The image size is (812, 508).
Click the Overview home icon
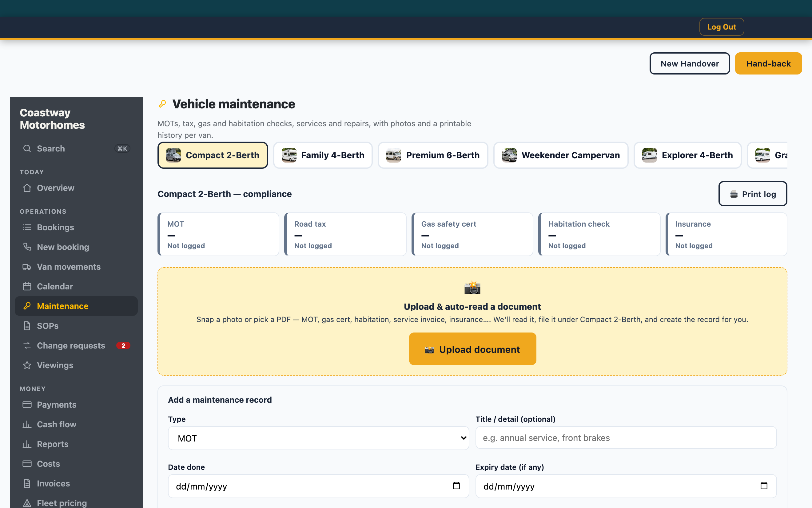pyautogui.click(x=27, y=188)
